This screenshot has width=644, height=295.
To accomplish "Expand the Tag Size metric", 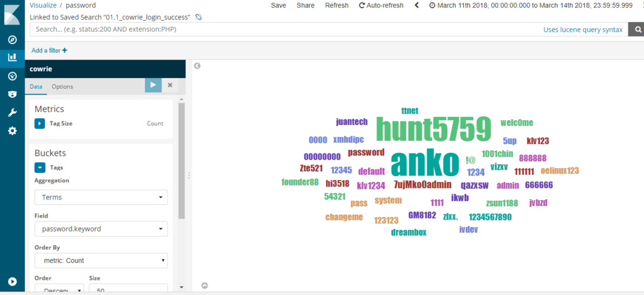I will click(x=40, y=123).
